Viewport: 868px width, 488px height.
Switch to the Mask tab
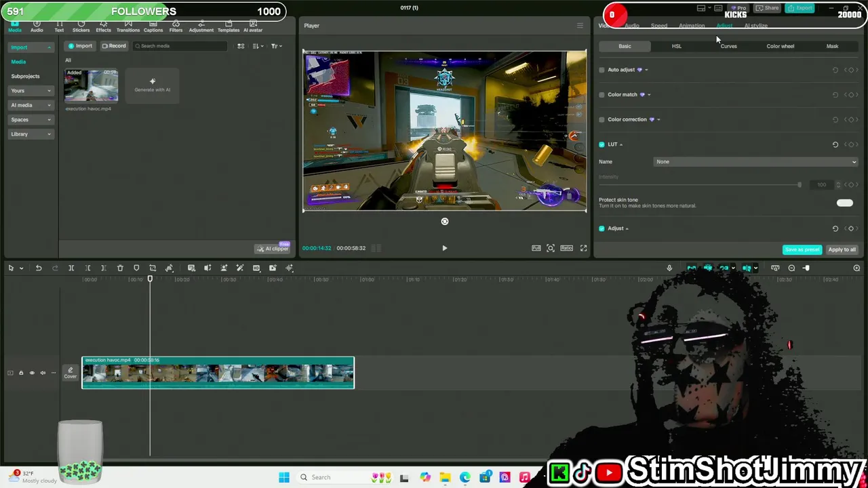pyautogui.click(x=832, y=46)
